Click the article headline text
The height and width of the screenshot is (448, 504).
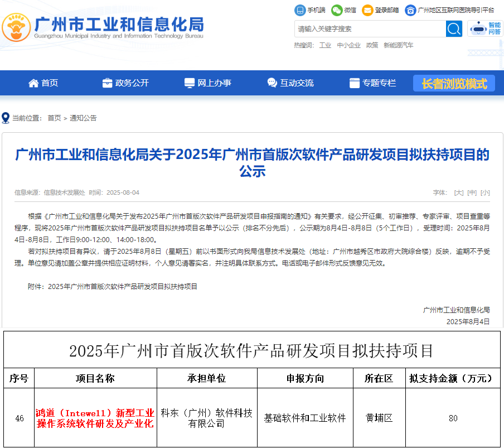253,163
